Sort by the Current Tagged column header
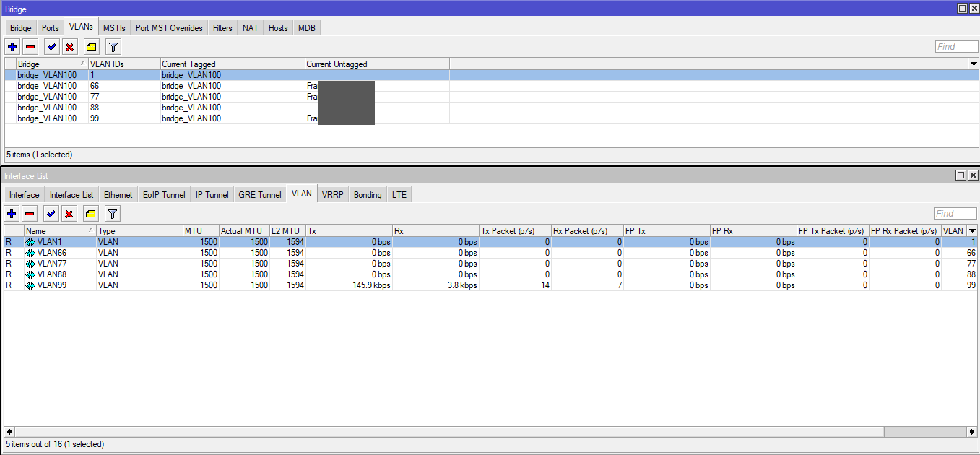 [233, 64]
